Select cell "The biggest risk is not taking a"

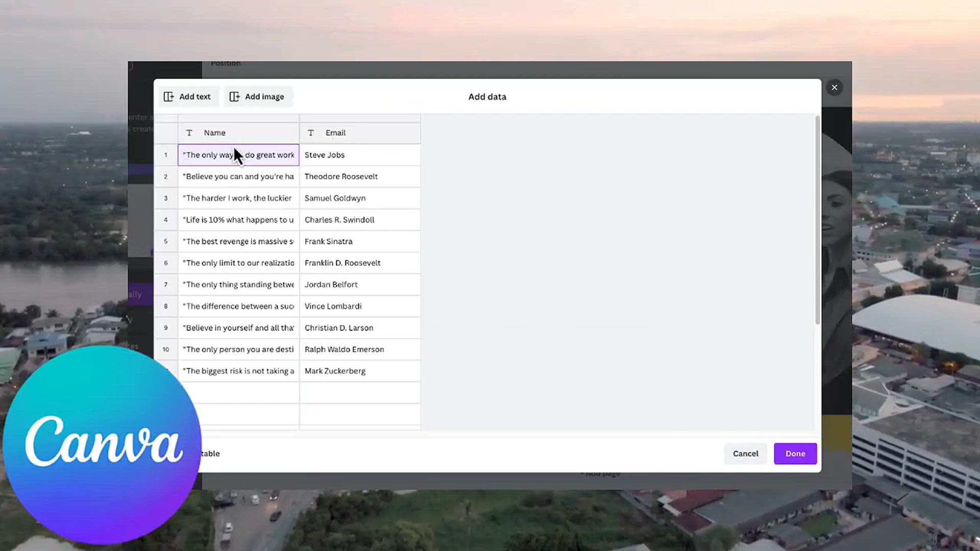click(238, 371)
